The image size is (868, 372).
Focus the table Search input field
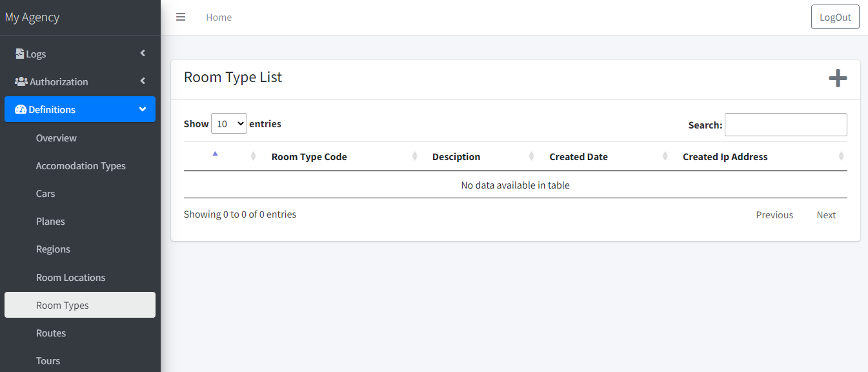785,125
